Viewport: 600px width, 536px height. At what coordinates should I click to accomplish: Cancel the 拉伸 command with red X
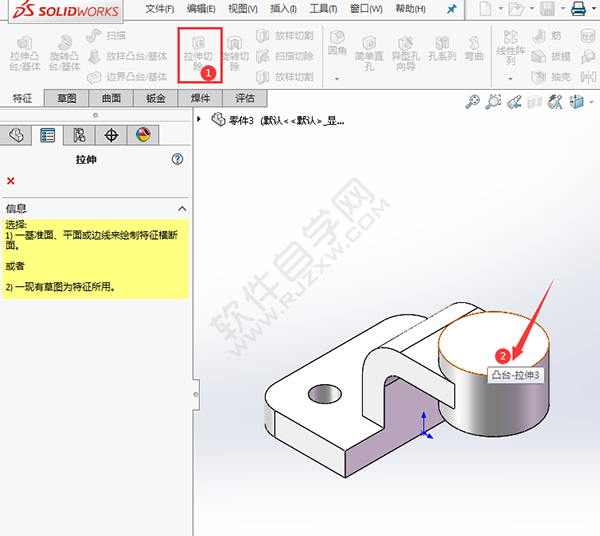tap(11, 181)
